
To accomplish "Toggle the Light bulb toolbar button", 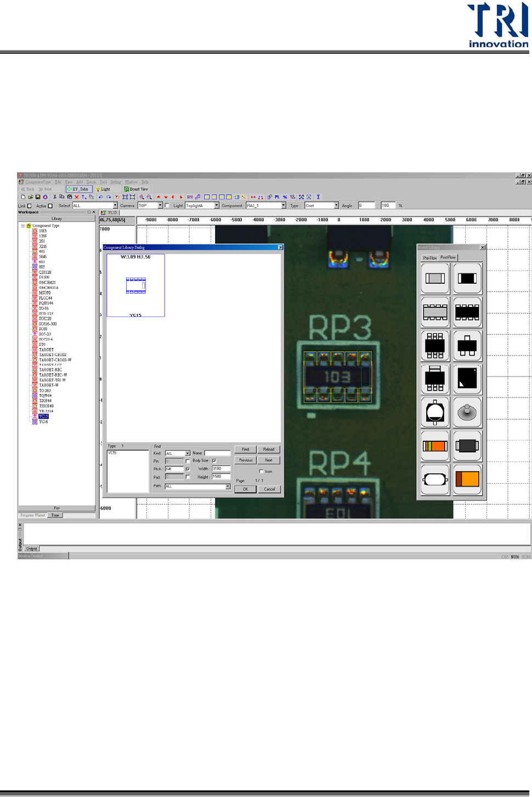I will click(x=103, y=189).
